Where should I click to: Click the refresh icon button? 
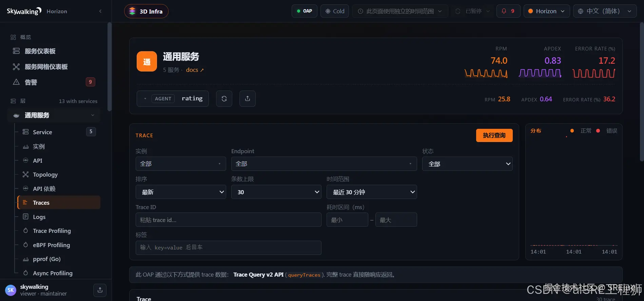(x=224, y=99)
